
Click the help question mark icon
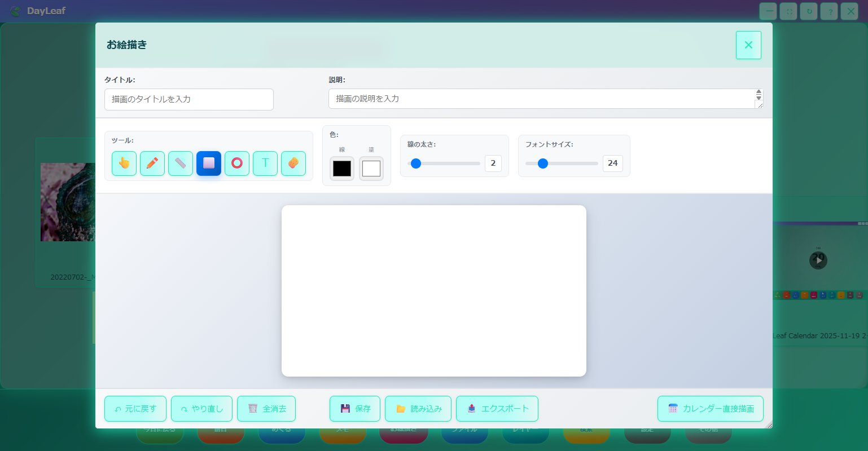(x=829, y=11)
